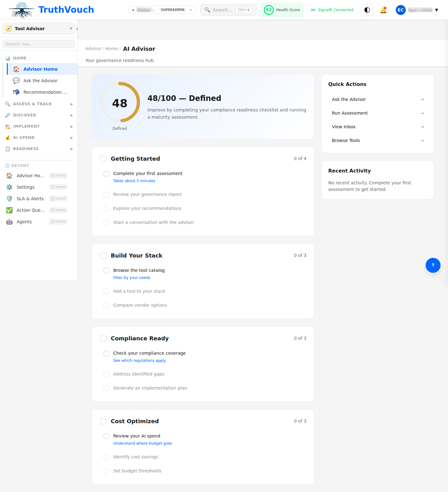This screenshot has height=492, width=448.
Task: Click the search magnifier icon in top bar
Action: tap(207, 10)
